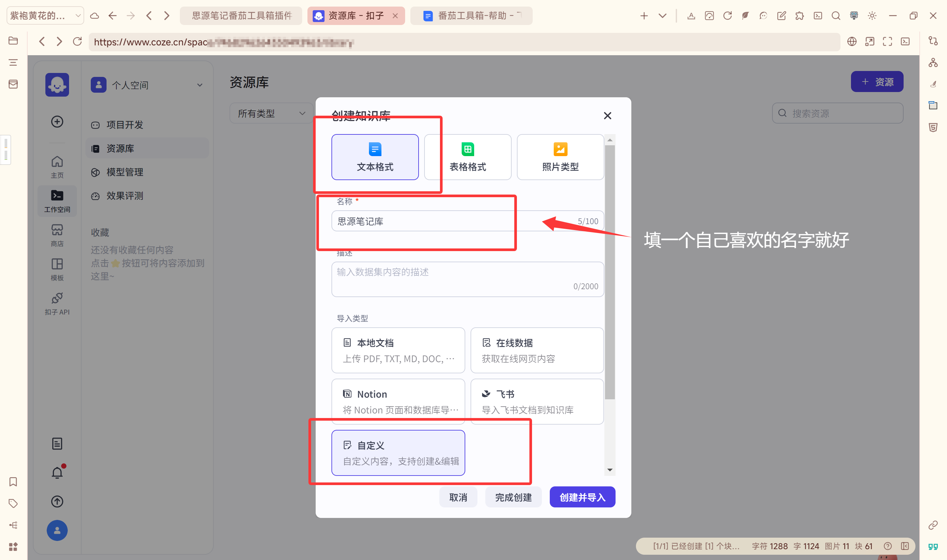The width and height of the screenshot is (947, 560).
Task: Open the 商店 store icon in sidebar
Action: [57, 234]
